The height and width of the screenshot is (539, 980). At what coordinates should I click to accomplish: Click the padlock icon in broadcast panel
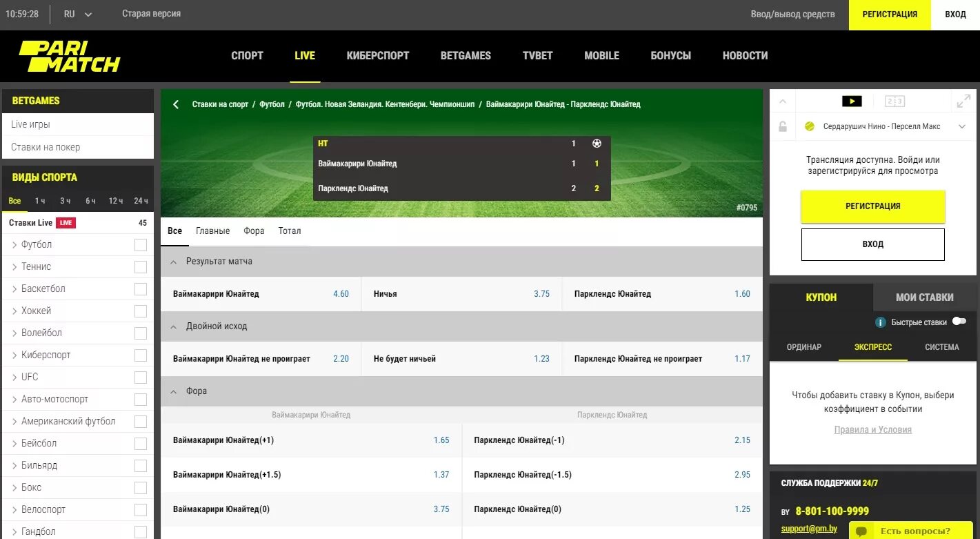(x=783, y=126)
